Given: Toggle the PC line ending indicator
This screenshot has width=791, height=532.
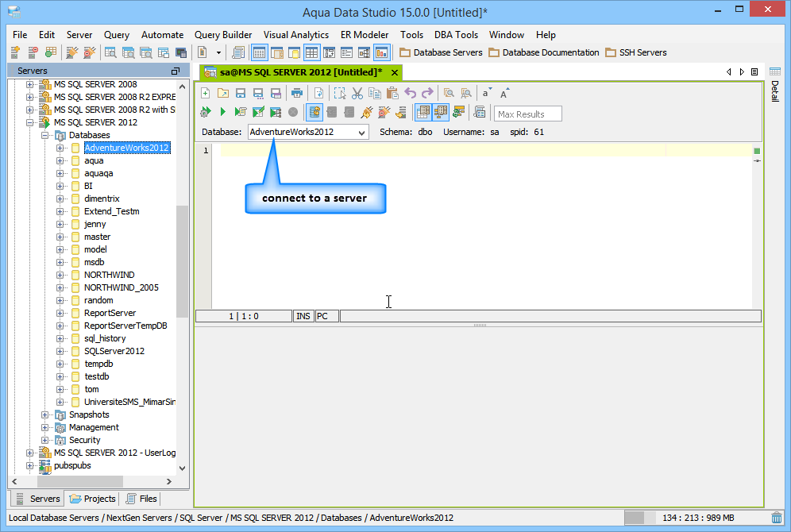Looking at the screenshot, I should pyautogui.click(x=327, y=316).
